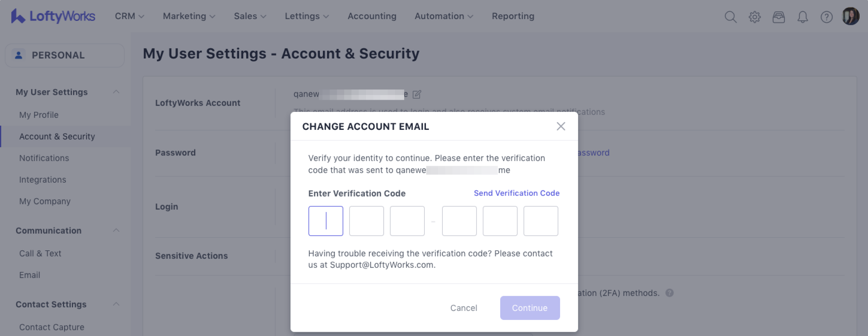Click the Send Verification Code link
868x336 pixels.
tap(516, 193)
